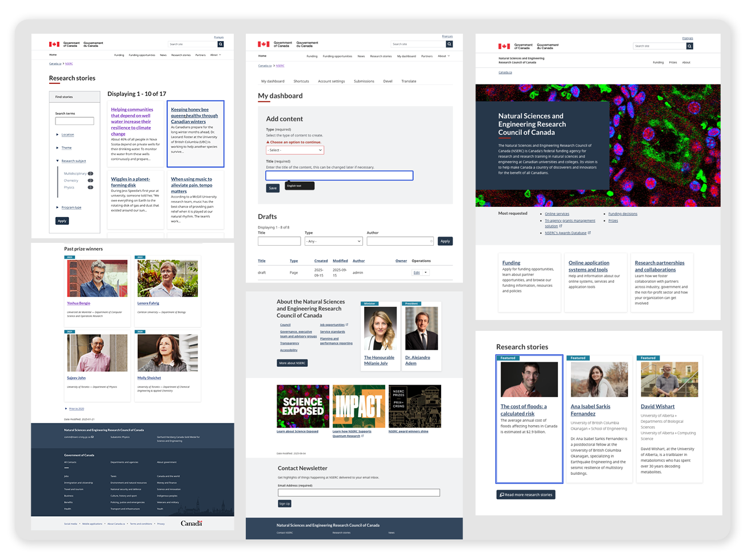The image size is (755, 560).
Task: Click the Canada wordmark logo in the footer
Action: (x=191, y=523)
